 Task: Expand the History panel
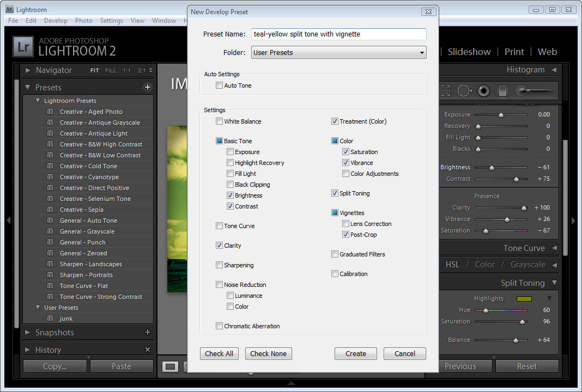coord(27,350)
